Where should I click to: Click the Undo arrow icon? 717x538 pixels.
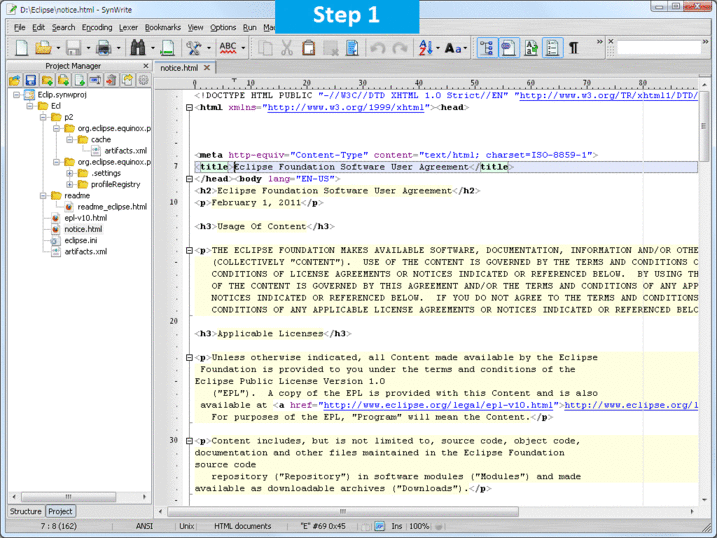377,47
